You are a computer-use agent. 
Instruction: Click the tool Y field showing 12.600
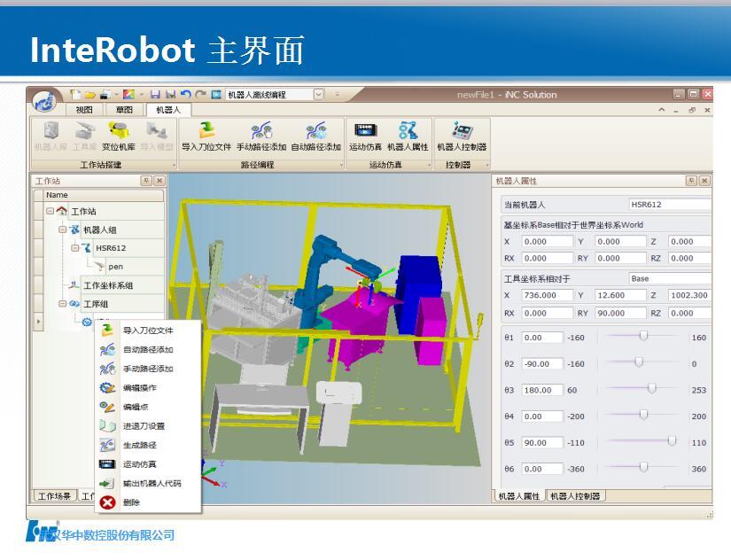click(x=620, y=295)
